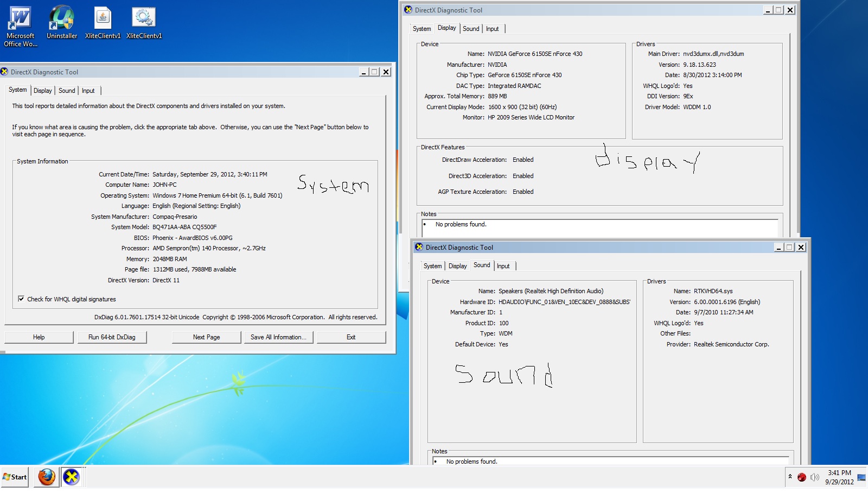The width and height of the screenshot is (868, 493).
Task: Click title bar icon of left DxDiag window
Action: (x=4, y=72)
